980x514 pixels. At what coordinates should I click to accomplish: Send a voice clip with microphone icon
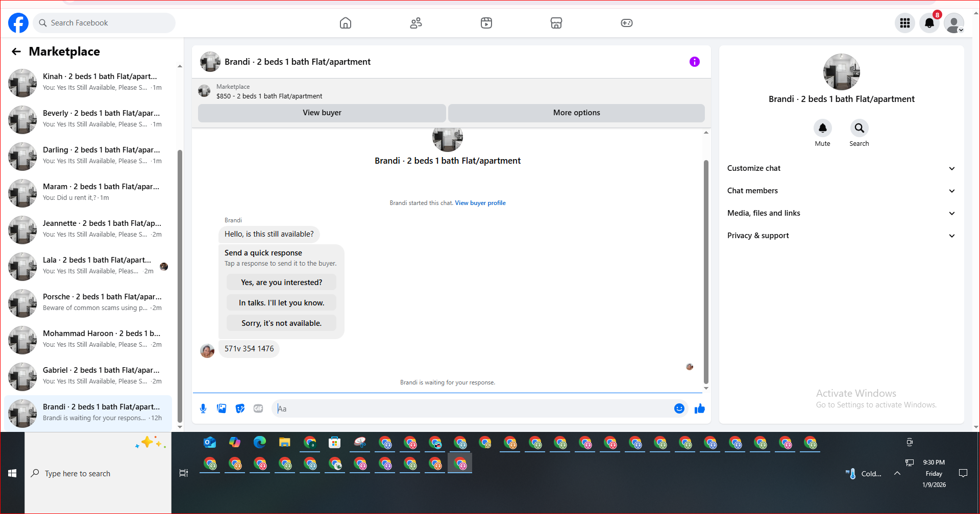(203, 408)
